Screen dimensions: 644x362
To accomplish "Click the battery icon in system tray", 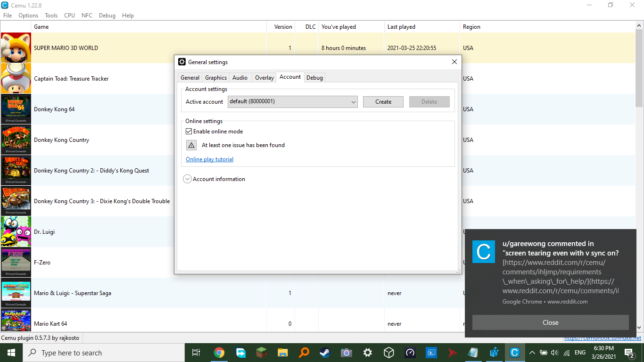I will point(543,353).
